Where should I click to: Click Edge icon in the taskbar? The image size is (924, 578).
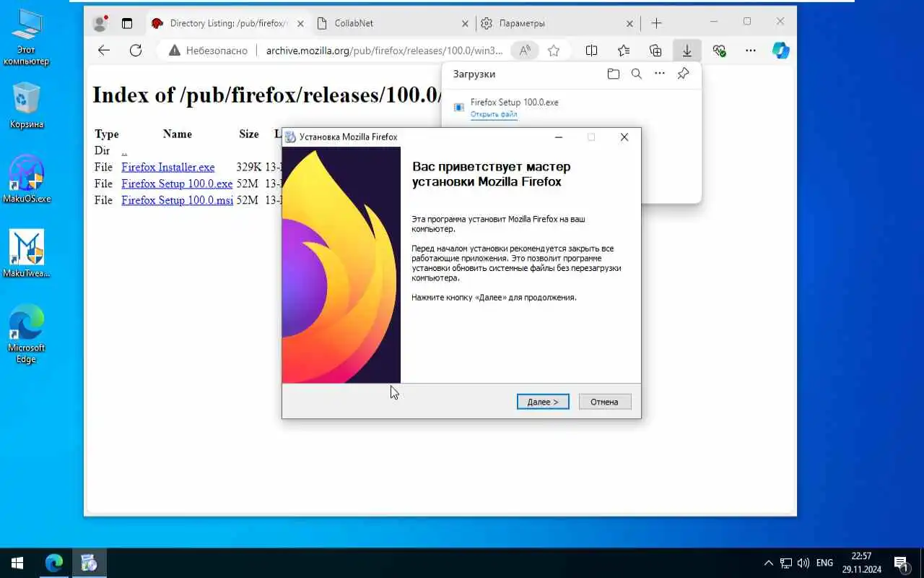coord(54,563)
